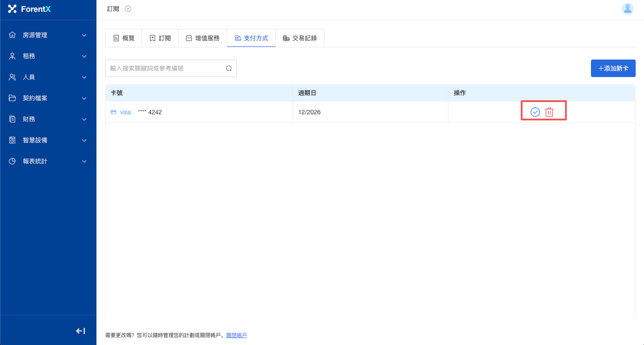Open the 契約檔案 sidebar menu
The width and height of the screenshot is (644, 345).
(x=48, y=98)
